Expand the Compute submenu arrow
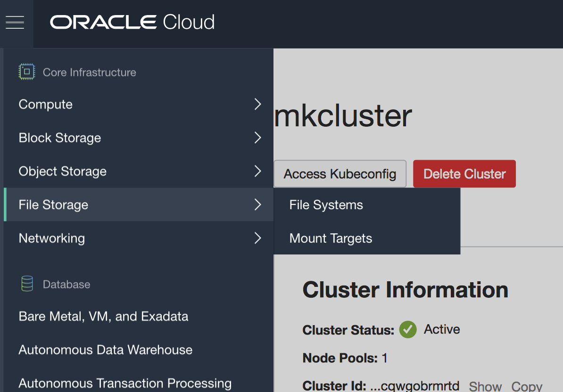 click(257, 104)
